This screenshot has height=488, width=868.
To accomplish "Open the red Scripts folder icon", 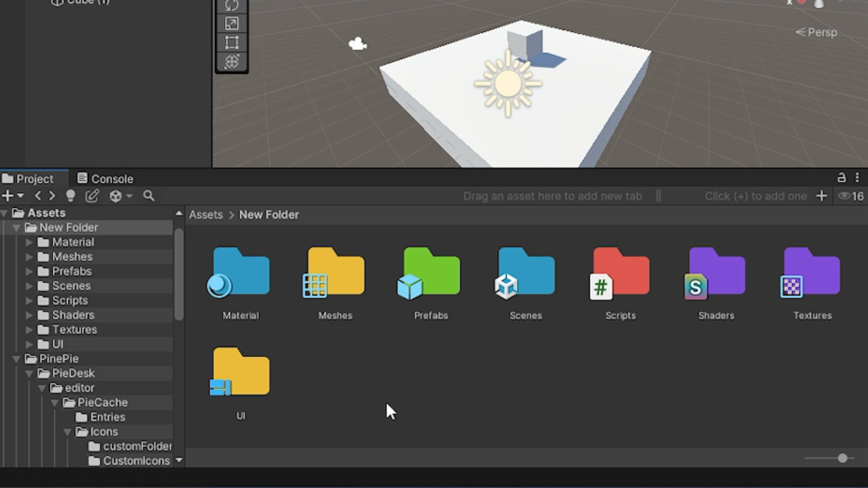I will click(620, 273).
